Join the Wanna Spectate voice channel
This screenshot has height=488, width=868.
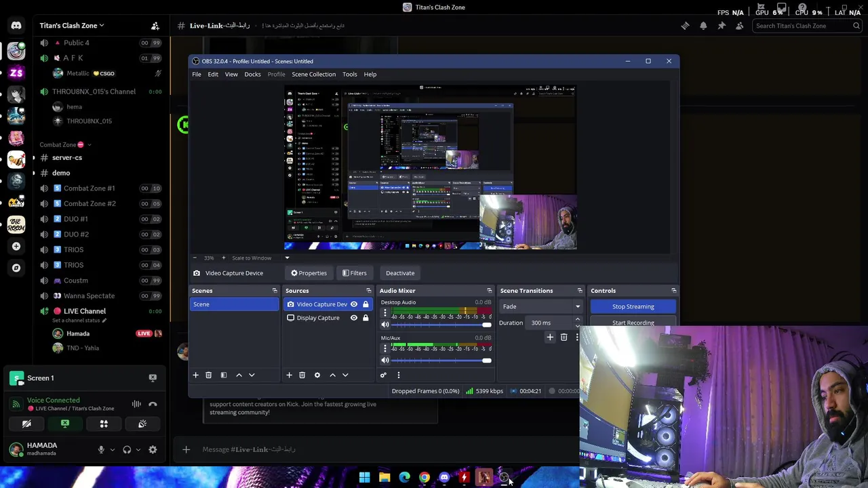pyautogui.click(x=89, y=296)
